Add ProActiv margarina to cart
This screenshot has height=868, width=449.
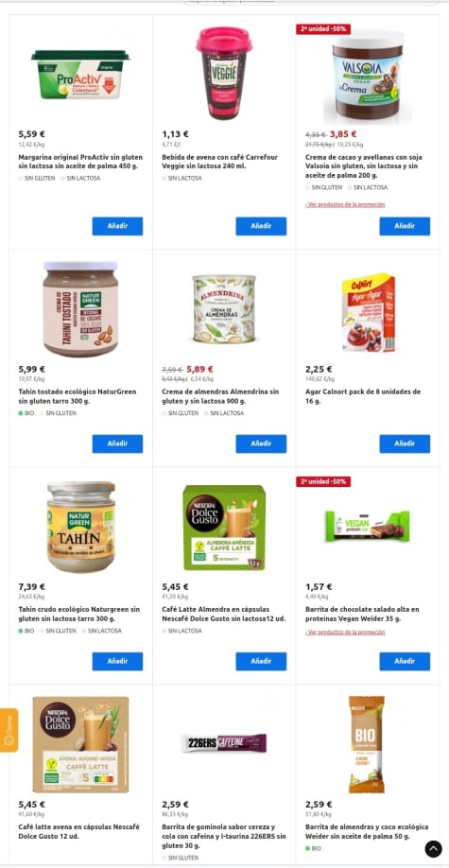pyautogui.click(x=117, y=226)
